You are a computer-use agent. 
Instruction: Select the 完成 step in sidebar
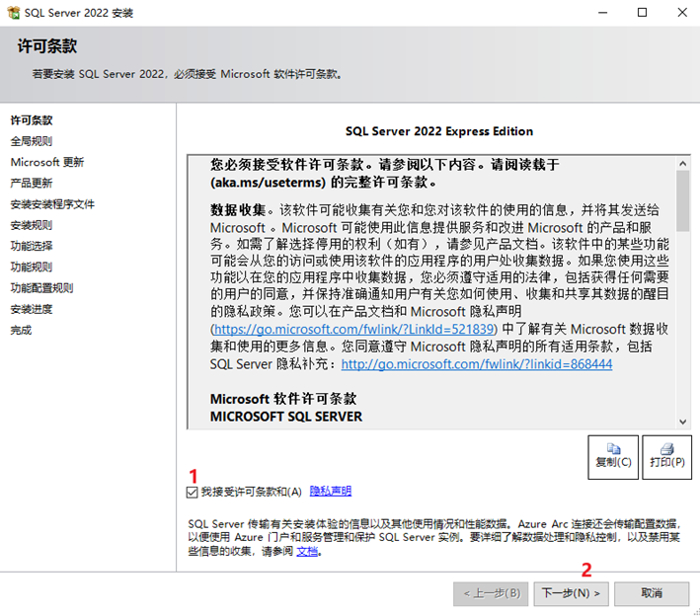pyautogui.click(x=21, y=330)
